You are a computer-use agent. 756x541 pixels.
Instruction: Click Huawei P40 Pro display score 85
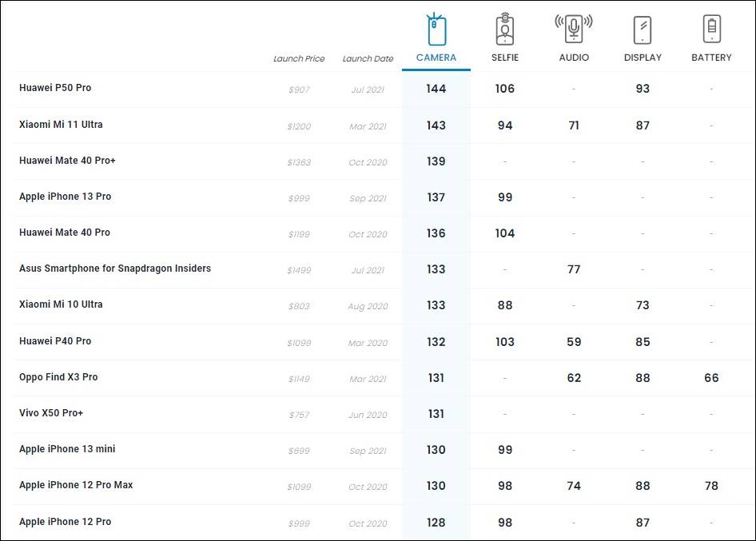coord(643,342)
